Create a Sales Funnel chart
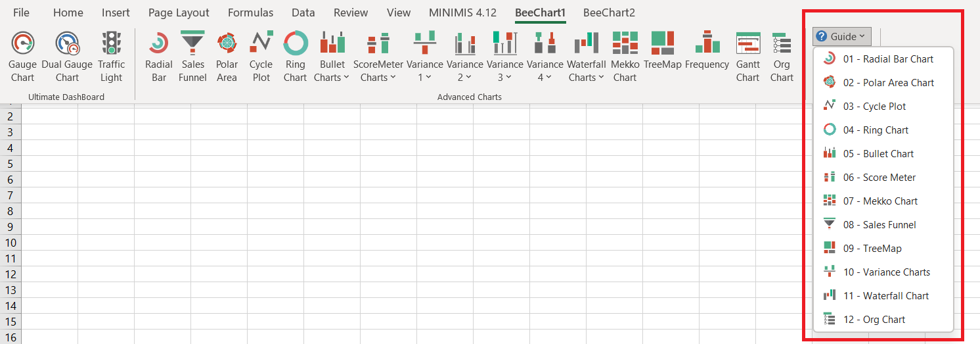 192,57
